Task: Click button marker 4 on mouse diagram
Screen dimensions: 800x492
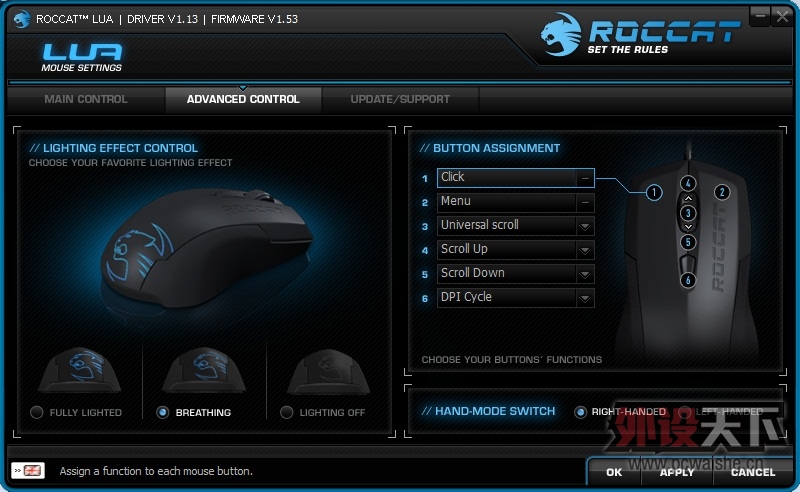Action: [x=688, y=183]
